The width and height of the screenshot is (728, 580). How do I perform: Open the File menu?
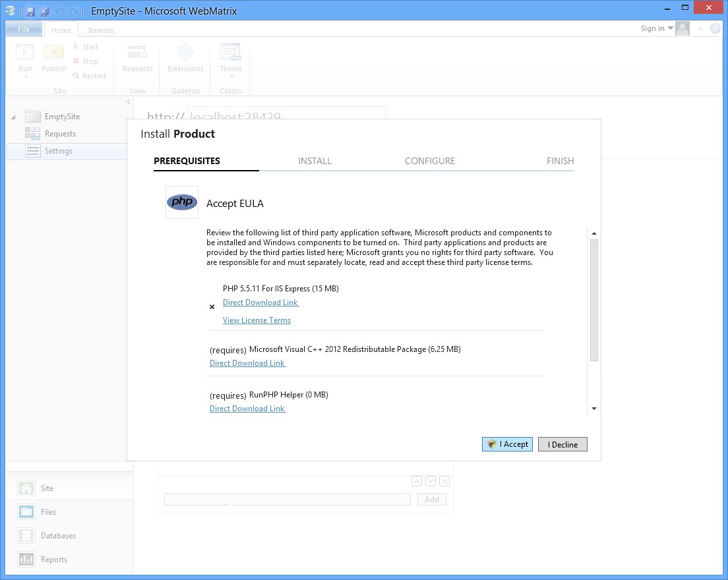[x=24, y=29]
